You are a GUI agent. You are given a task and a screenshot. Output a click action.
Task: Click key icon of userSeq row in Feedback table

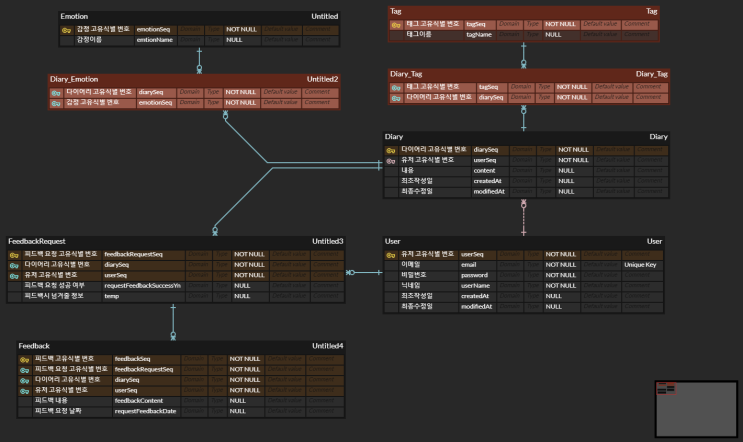24,391
